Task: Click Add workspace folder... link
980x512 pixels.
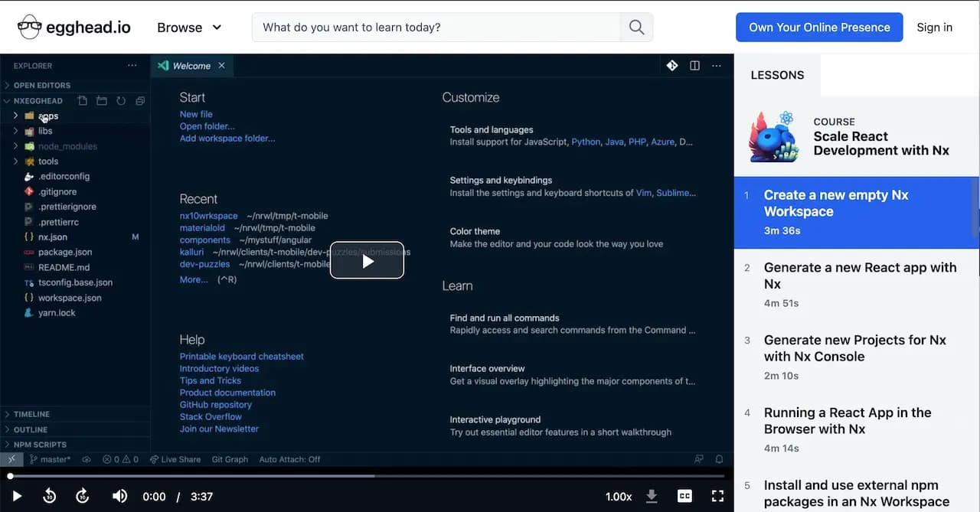Action: 227,139
